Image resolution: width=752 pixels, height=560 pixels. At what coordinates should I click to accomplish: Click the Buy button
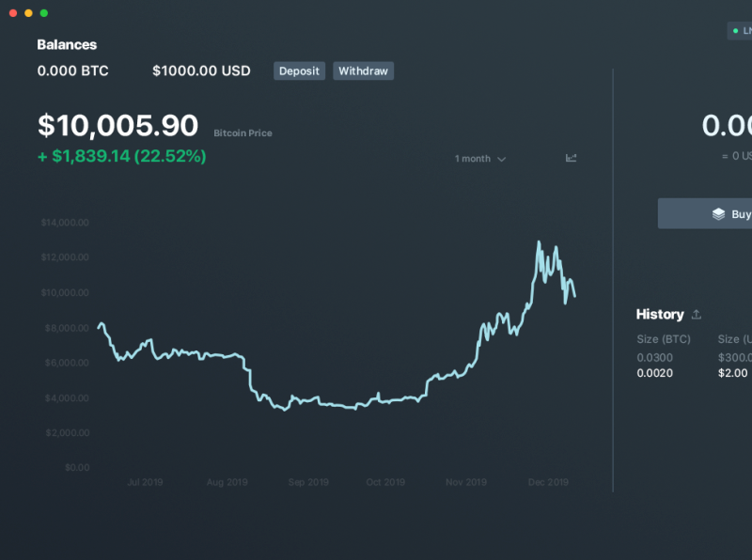(x=728, y=213)
